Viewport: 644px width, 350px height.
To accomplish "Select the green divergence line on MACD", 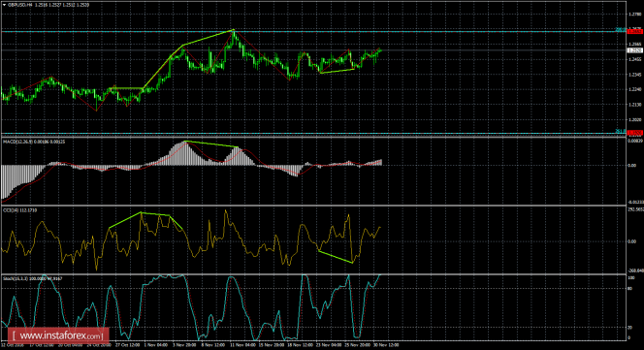I will pyautogui.click(x=211, y=144).
